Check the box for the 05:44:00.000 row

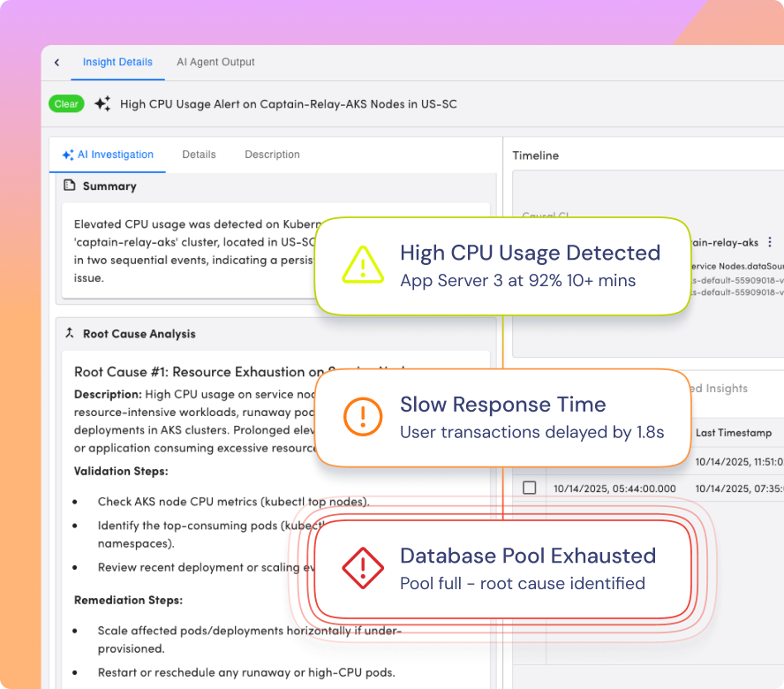[530, 488]
